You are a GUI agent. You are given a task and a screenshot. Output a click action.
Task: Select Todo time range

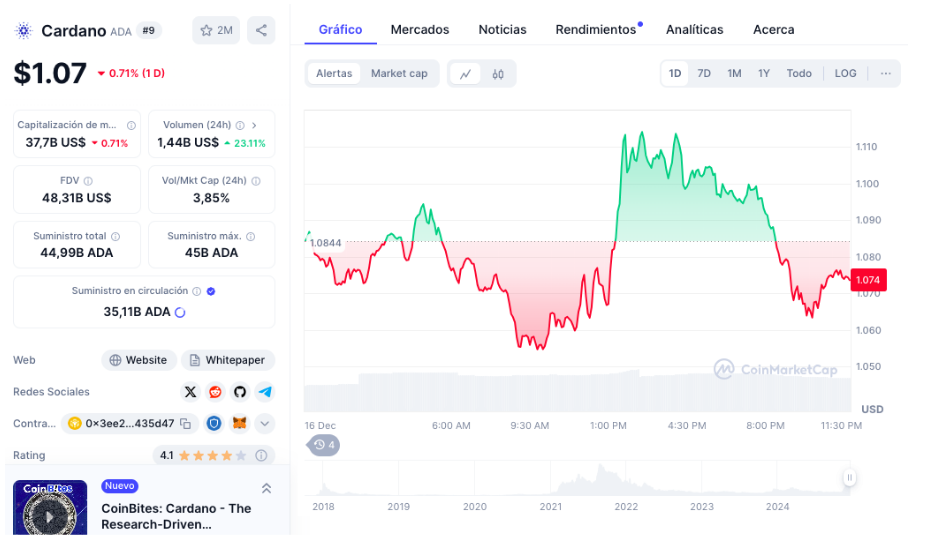tap(799, 73)
